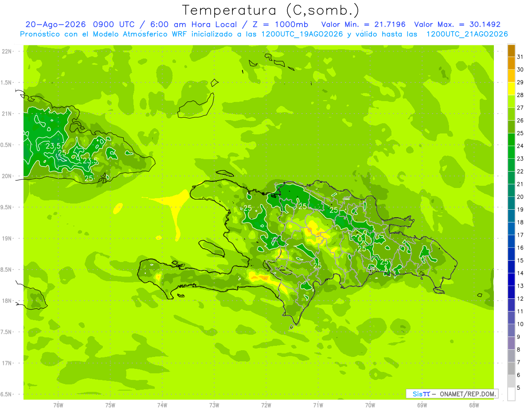
Task: Select the valid-until time "1200UTC_21AGO2026"
Action: (x=467, y=34)
